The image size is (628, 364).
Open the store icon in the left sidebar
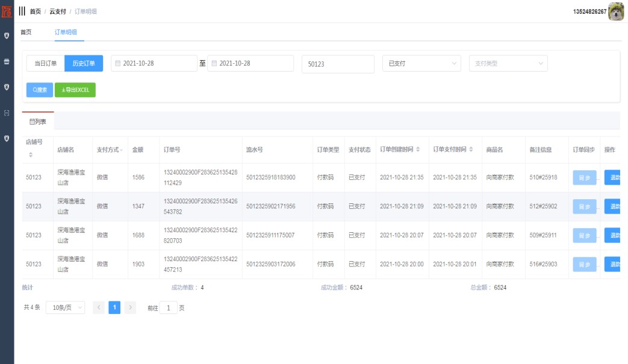(7, 61)
